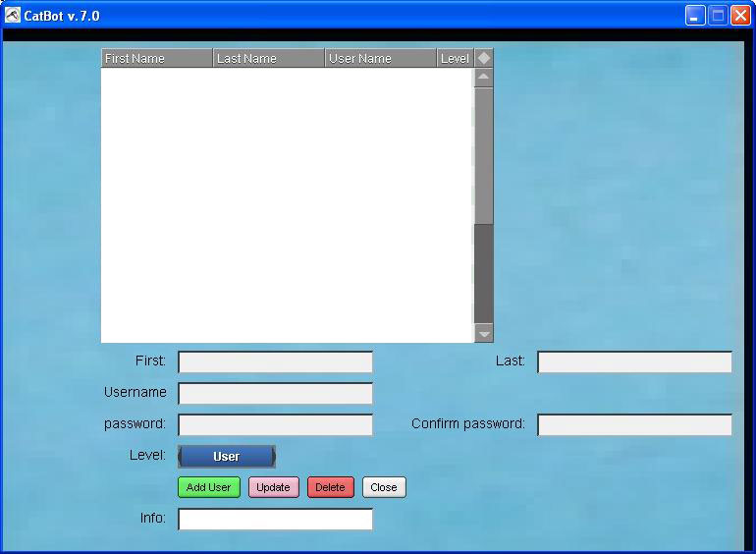
Task: Click the scroll up arrow of the user list
Action: pos(484,78)
